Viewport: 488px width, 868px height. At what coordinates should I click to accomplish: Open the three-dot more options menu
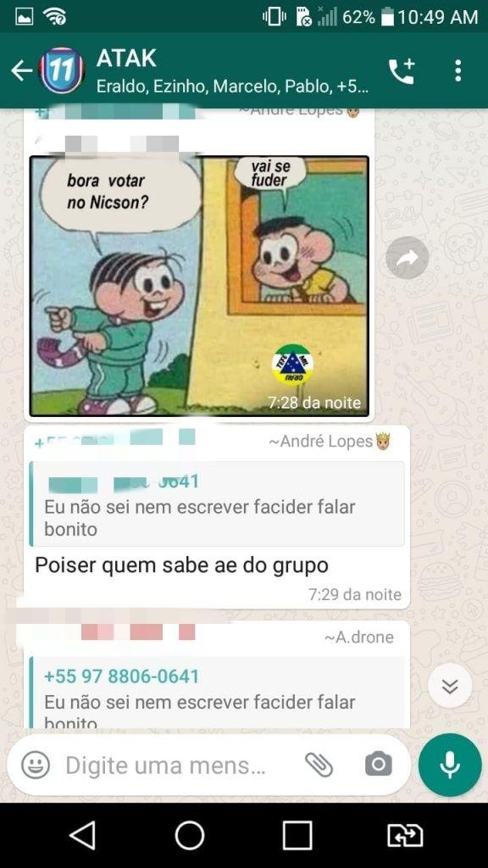[457, 71]
